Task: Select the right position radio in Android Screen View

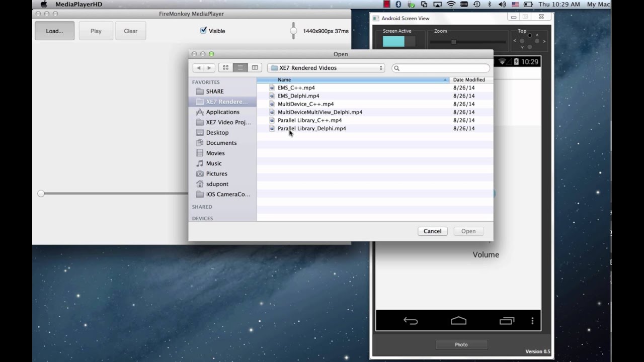Action: (x=538, y=41)
